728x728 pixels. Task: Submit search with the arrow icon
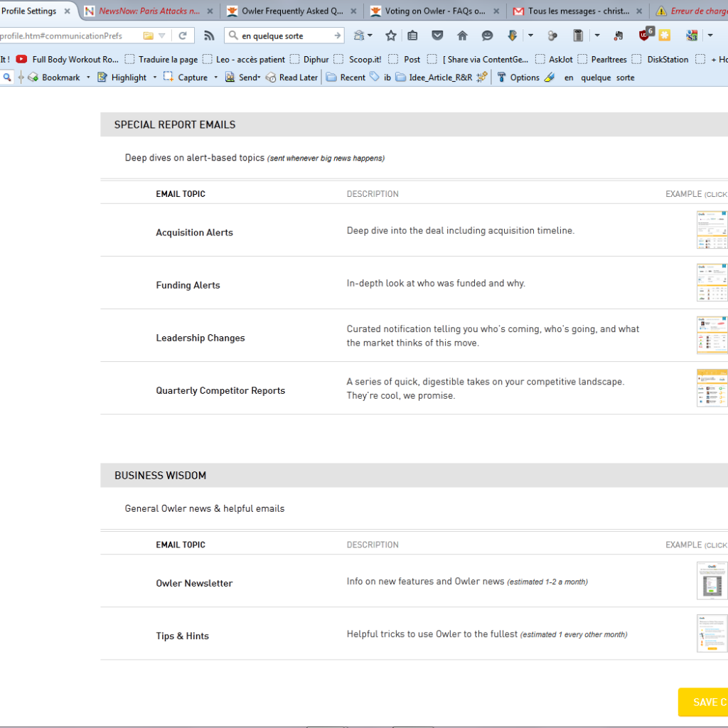338,36
